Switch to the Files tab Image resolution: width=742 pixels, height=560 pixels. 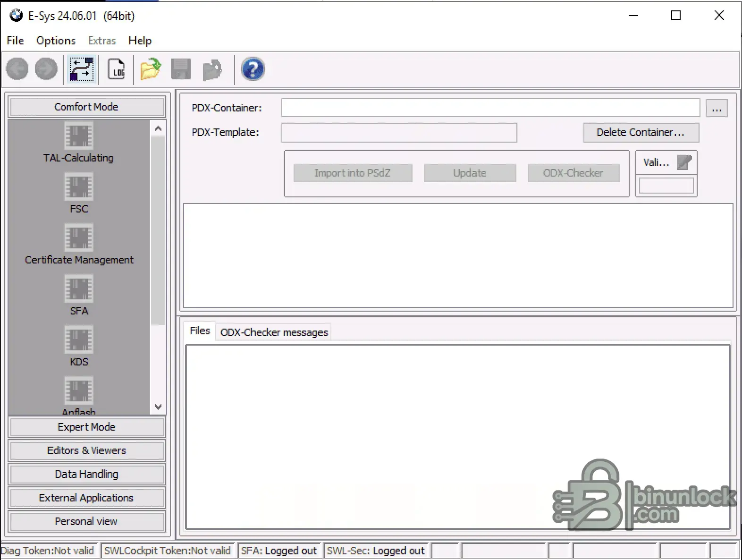point(200,331)
